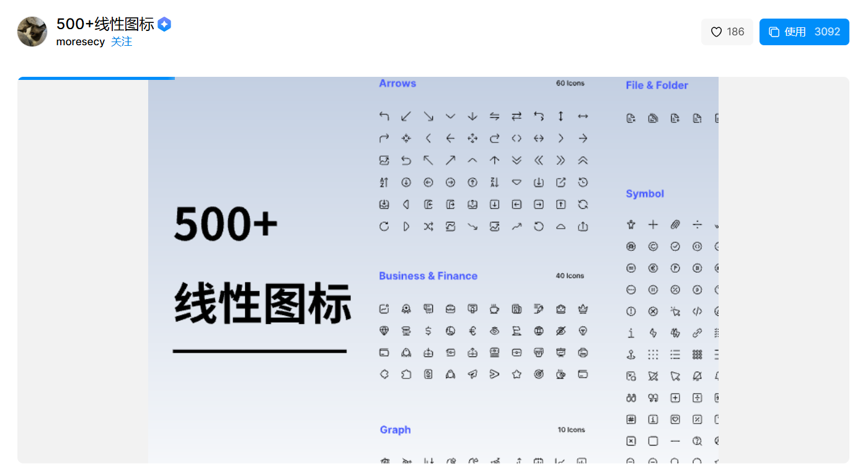Click the 500+线性图标 page title
This screenshot has width=868, height=464.
105,24
